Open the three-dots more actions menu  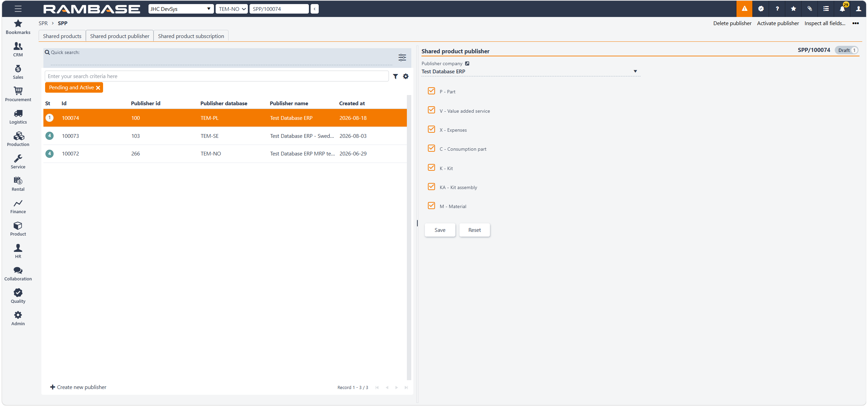tap(855, 23)
